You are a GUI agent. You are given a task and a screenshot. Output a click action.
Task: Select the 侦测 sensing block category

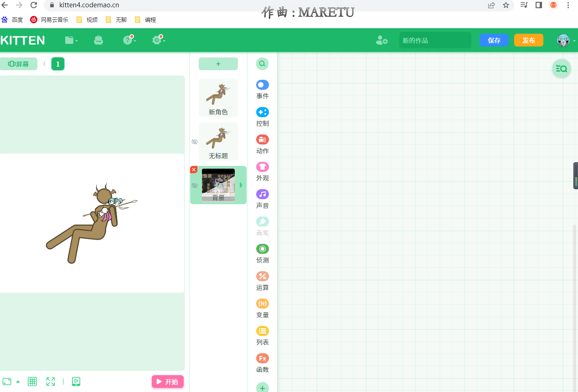pyautogui.click(x=263, y=254)
